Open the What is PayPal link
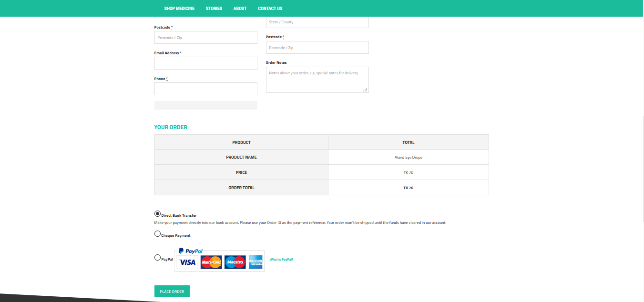Image resolution: width=644 pixels, height=302 pixels. 281,260
